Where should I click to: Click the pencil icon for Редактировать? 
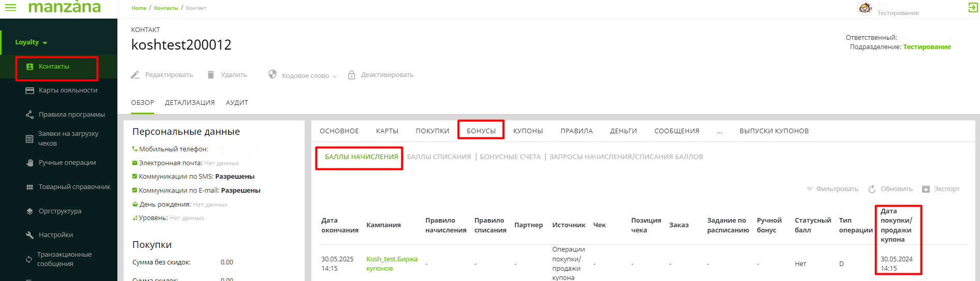(135, 75)
